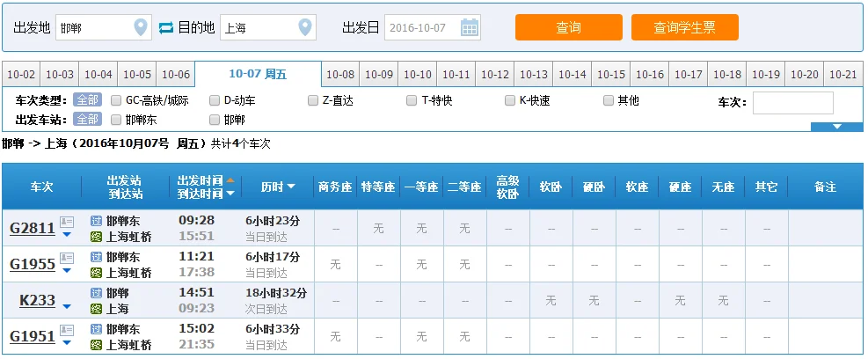Expand K233 stop details arrow
The image size is (868, 359).
(x=67, y=306)
